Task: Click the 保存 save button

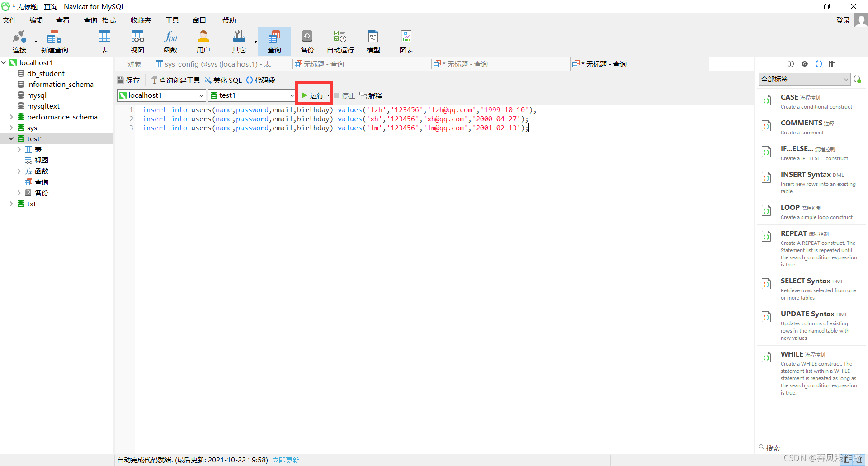Action: [129, 80]
